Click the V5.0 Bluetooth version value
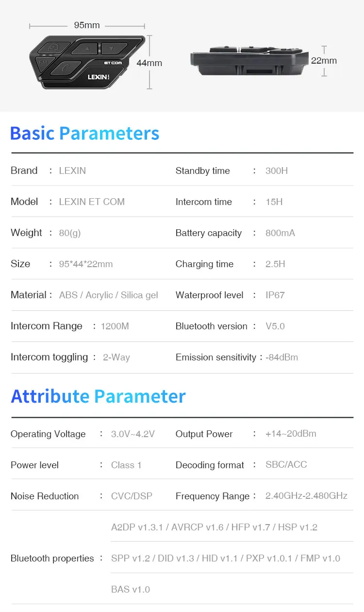This screenshot has height=612, width=364. point(275,326)
